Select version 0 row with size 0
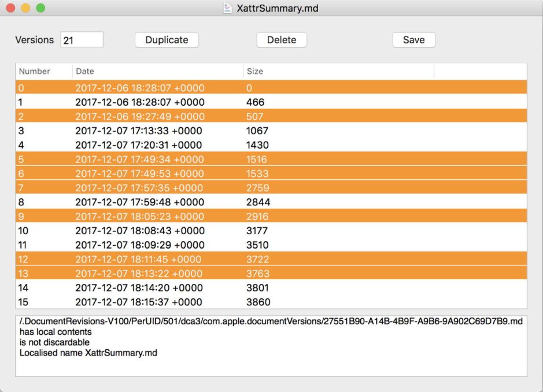The height and width of the screenshot is (392, 543). (139, 88)
